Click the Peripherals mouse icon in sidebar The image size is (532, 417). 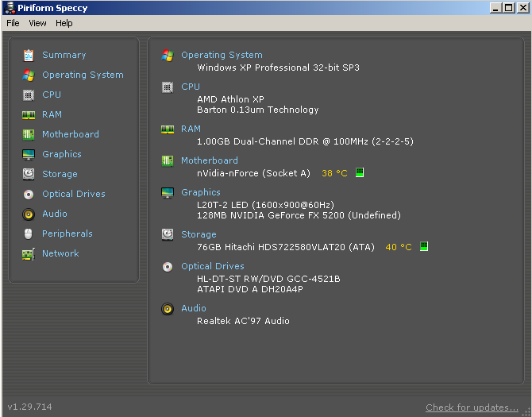[29, 234]
